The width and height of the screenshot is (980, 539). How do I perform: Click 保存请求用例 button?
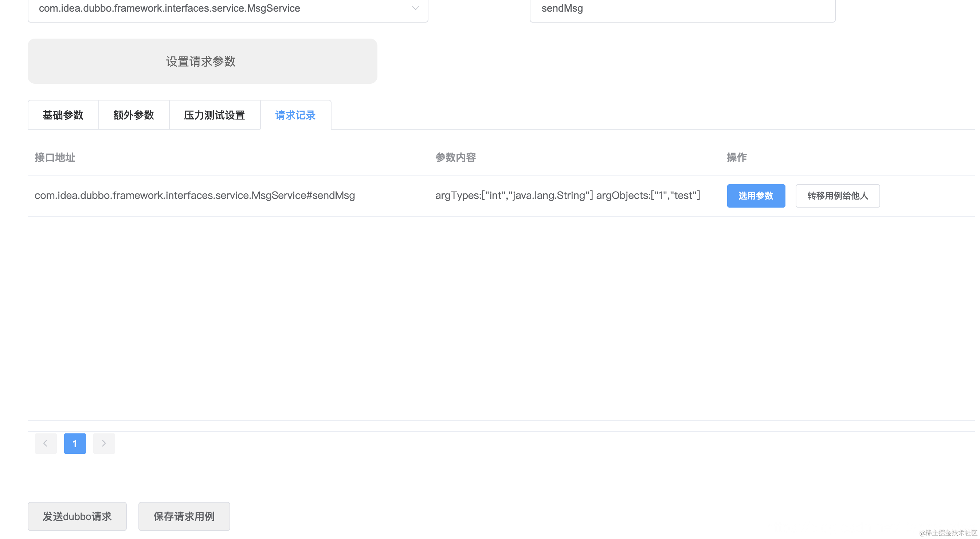click(x=184, y=516)
